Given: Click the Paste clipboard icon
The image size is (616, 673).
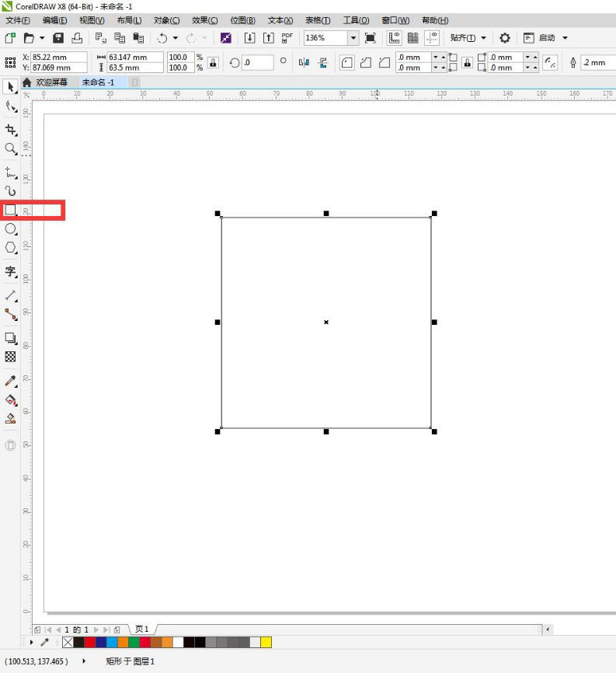Looking at the screenshot, I should 138,38.
